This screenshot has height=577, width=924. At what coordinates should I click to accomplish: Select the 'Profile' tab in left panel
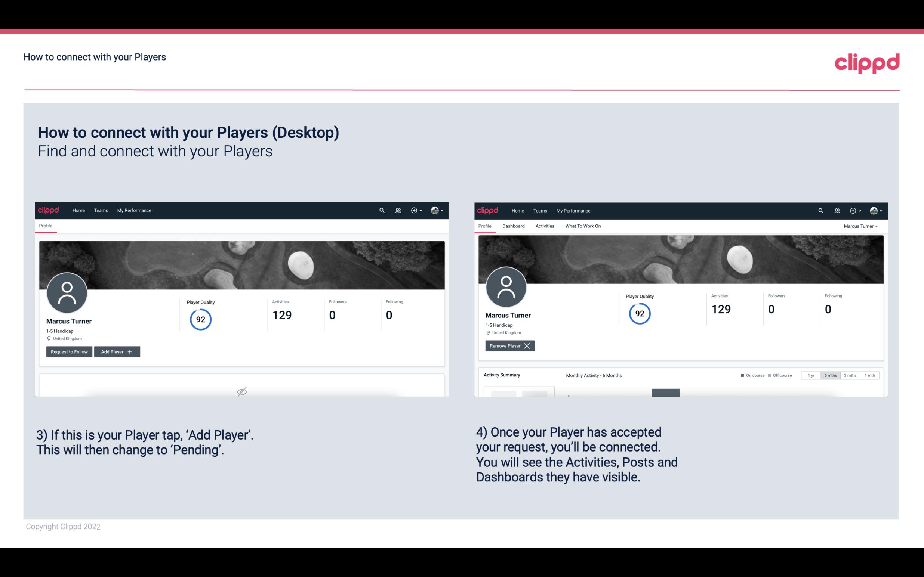pos(44,225)
